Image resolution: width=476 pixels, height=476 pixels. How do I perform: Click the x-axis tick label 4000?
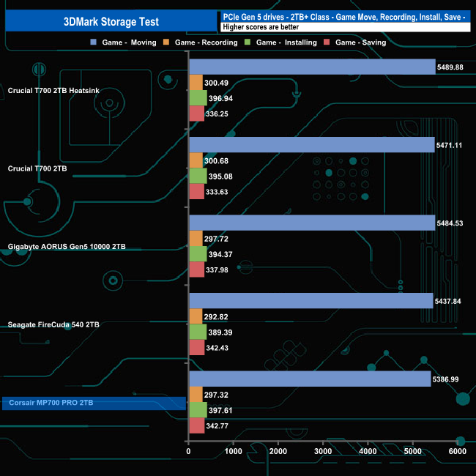(x=368, y=451)
